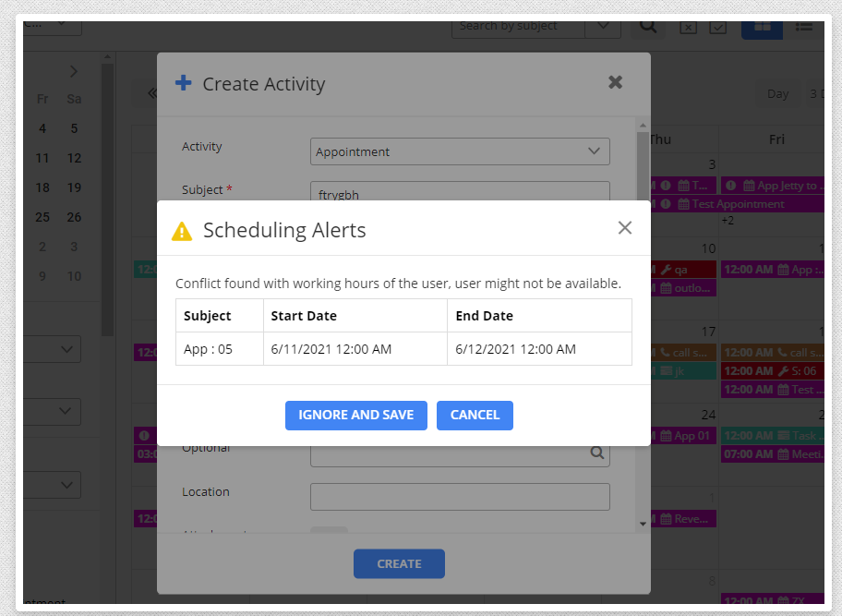Open the Activity type Appointment dropdown
The image size is (842, 616).
coord(460,151)
